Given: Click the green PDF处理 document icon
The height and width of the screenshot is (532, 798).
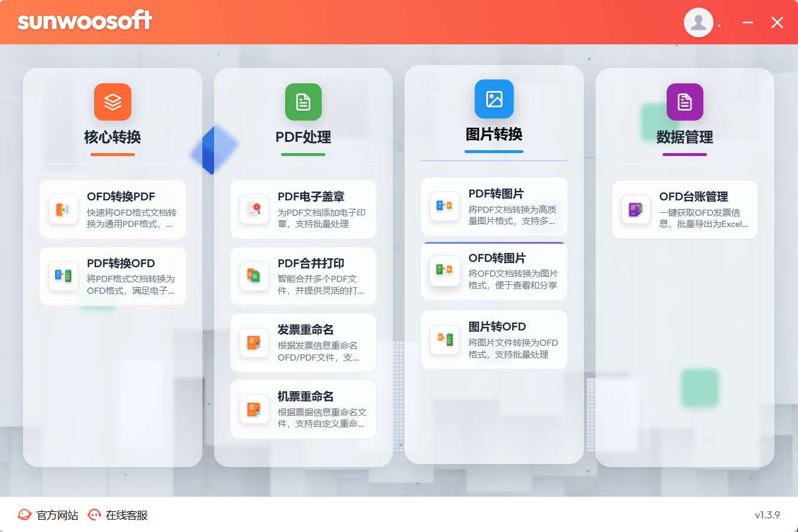Looking at the screenshot, I should 303,102.
